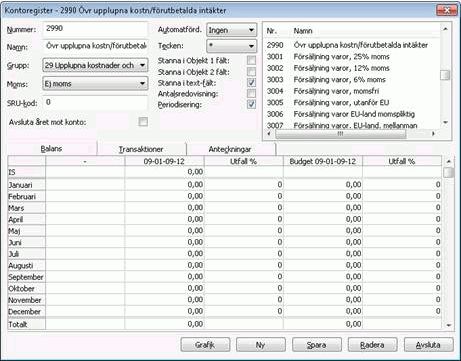Click balance table scroll-up arrow

(449, 161)
